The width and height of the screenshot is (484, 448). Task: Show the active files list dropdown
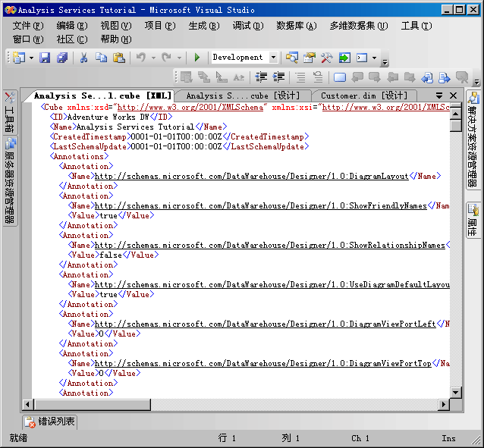tap(439, 96)
